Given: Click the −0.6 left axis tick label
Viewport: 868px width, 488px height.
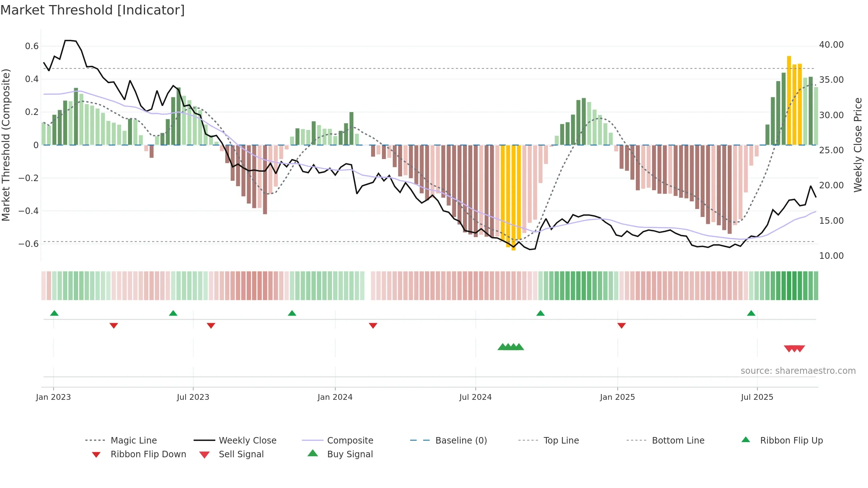Looking at the screenshot, I should 29,244.
